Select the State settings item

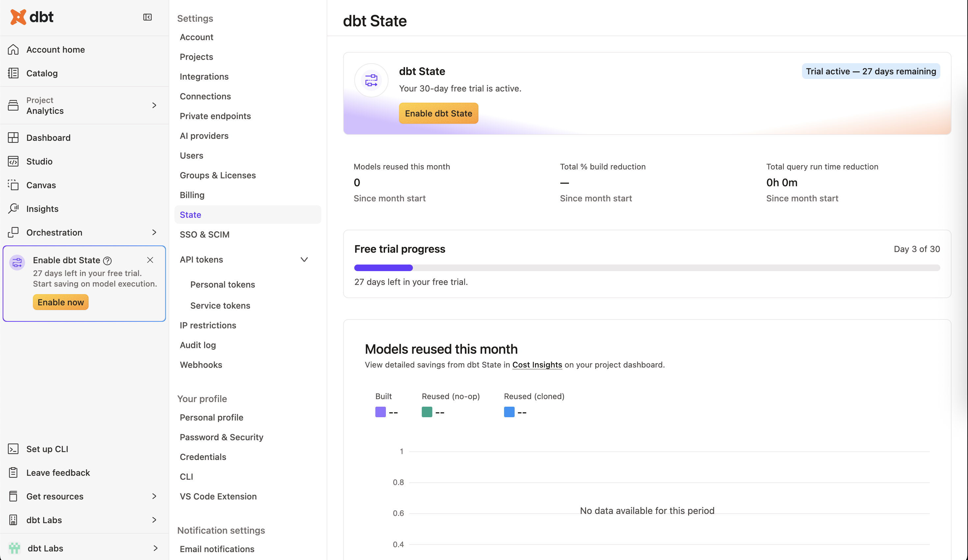[x=248, y=215]
